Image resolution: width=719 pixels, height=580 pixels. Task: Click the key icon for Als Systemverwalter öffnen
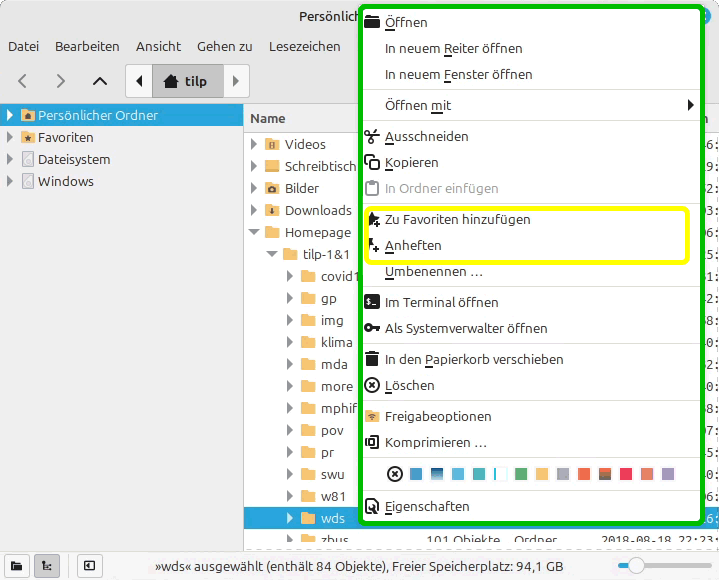pyautogui.click(x=372, y=328)
